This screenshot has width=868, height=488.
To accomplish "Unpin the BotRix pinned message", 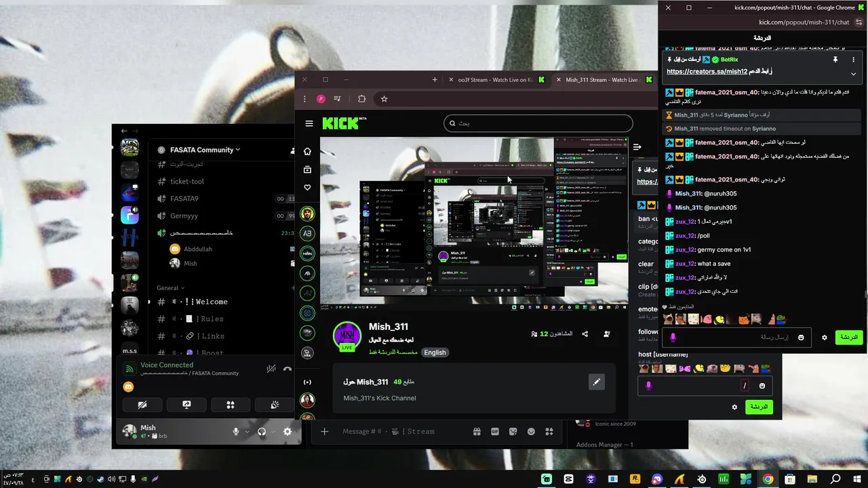I will pyautogui.click(x=835, y=60).
